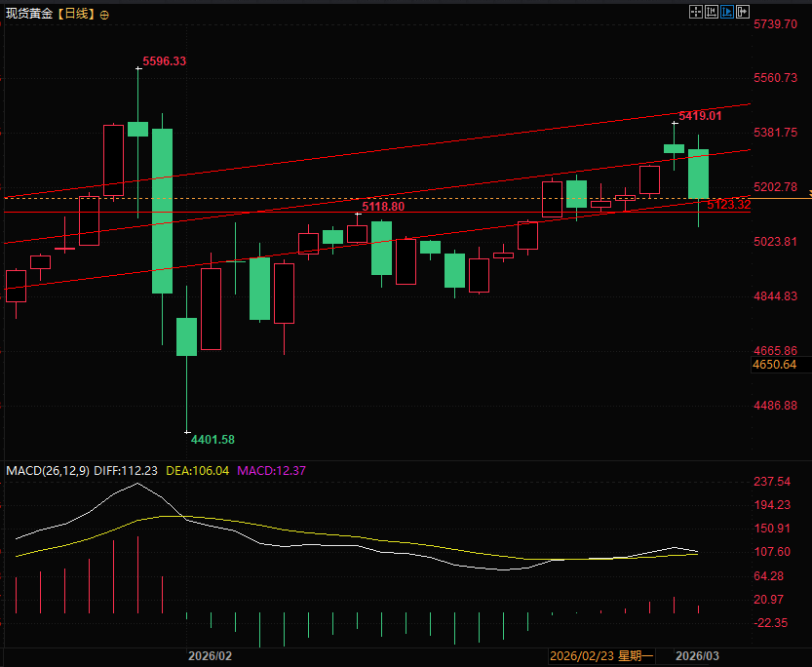Click the latest green candlestick at 2026/03
812x667 pixels.
point(698,174)
